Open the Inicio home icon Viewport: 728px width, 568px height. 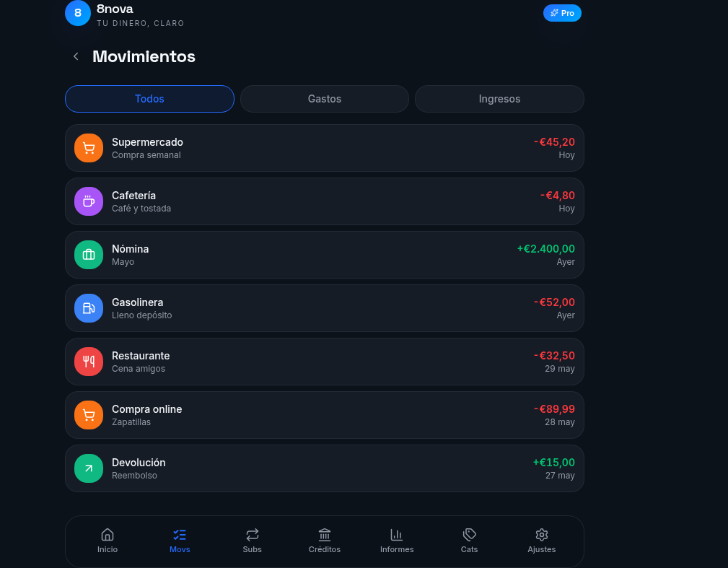(108, 535)
